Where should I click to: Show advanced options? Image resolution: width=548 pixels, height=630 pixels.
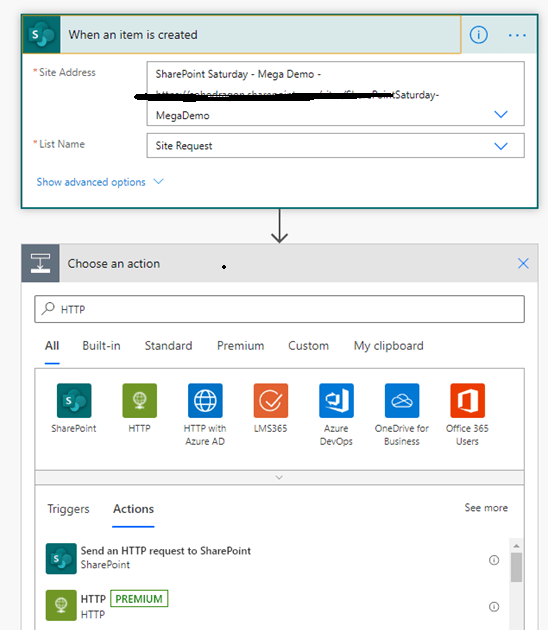pyautogui.click(x=100, y=182)
